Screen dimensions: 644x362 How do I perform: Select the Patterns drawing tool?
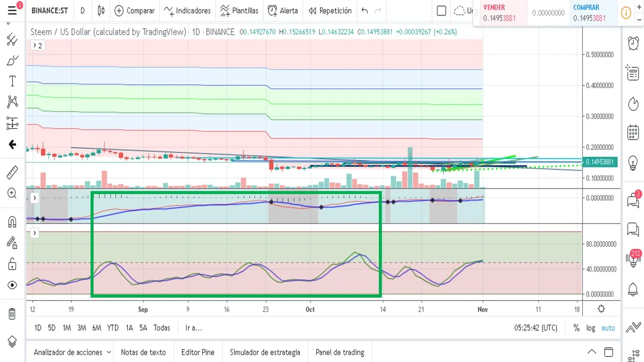(x=12, y=102)
